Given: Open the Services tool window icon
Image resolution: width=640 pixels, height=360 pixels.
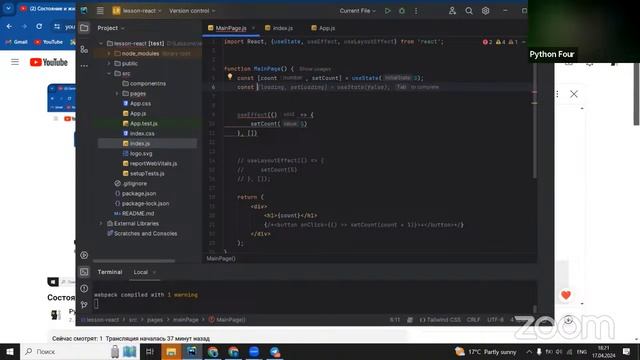Looking at the screenshot, I should click(84, 255).
